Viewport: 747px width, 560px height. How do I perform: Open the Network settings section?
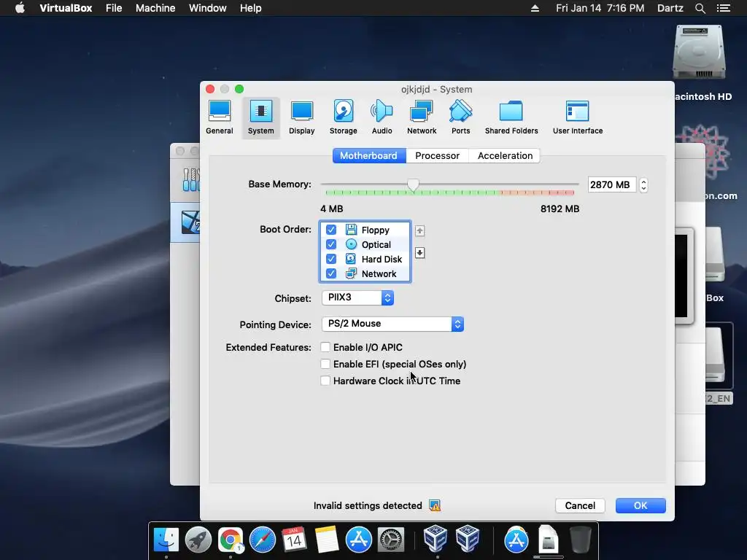[422, 117]
